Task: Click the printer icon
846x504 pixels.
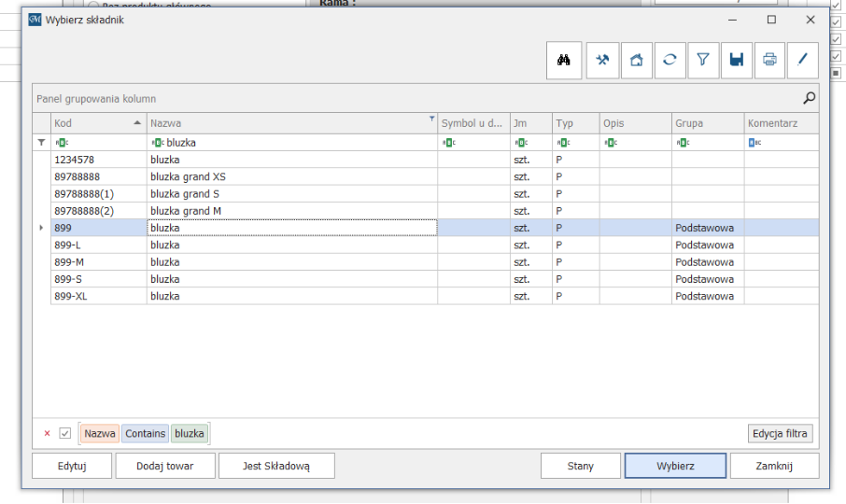Action: coord(769,60)
